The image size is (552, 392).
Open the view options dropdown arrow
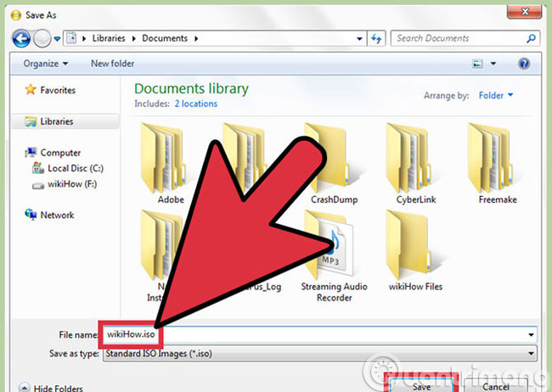click(x=493, y=64)
